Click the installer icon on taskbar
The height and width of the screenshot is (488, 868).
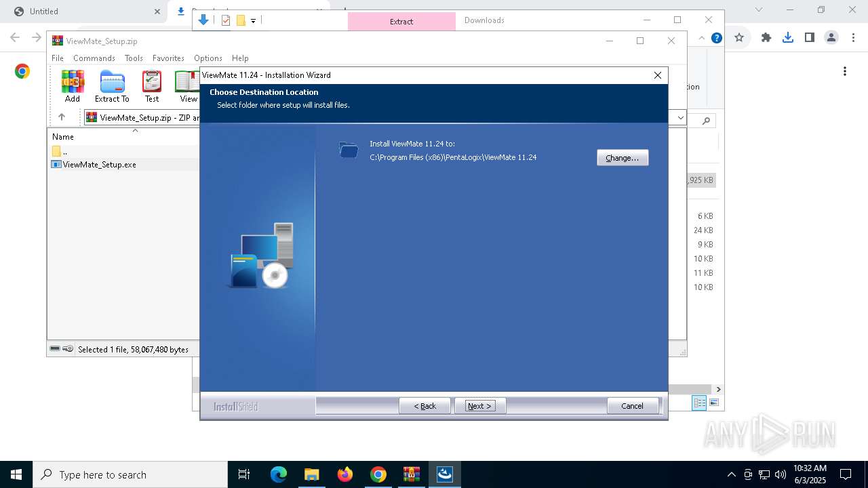pos(445,474)
